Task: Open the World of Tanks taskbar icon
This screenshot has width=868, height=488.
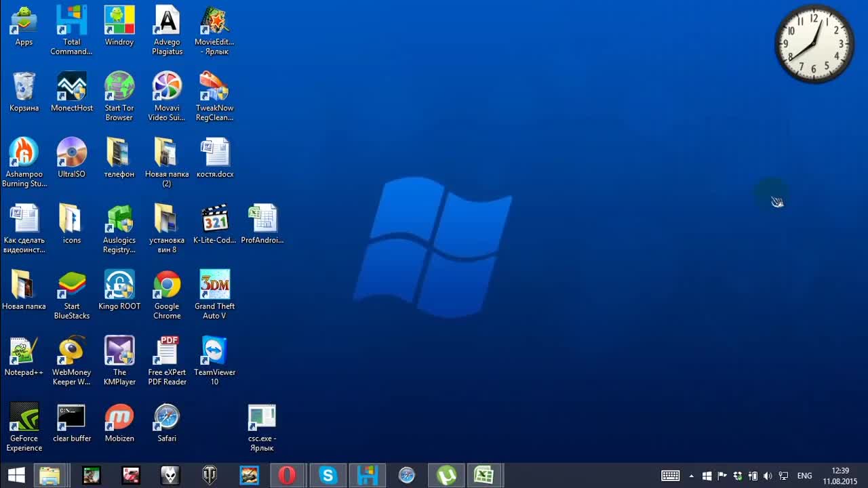Action: [210, 475]
